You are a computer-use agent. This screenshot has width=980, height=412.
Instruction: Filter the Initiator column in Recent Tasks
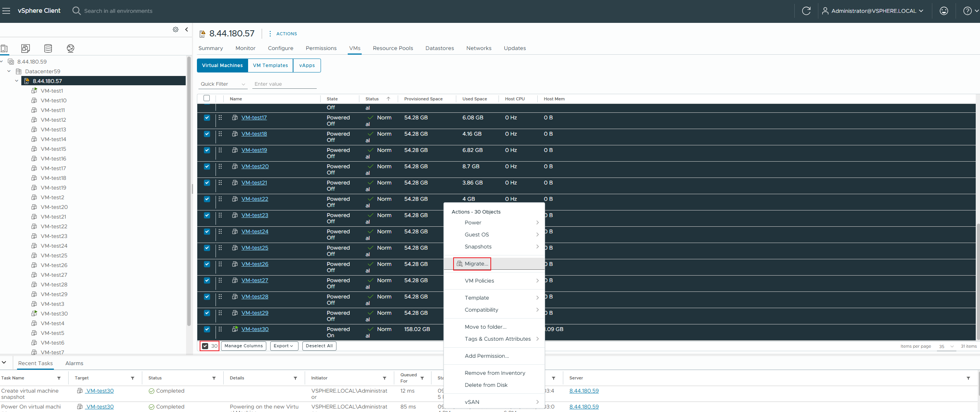click(385, 378)
